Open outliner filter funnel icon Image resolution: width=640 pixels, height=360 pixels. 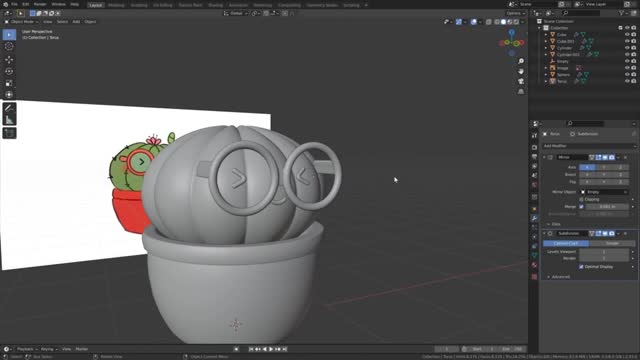tap(622, 13)
